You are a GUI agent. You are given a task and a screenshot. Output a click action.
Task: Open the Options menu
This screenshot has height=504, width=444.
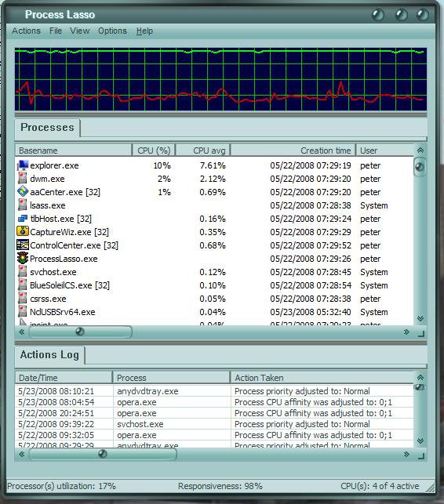[x=112, y=31]
